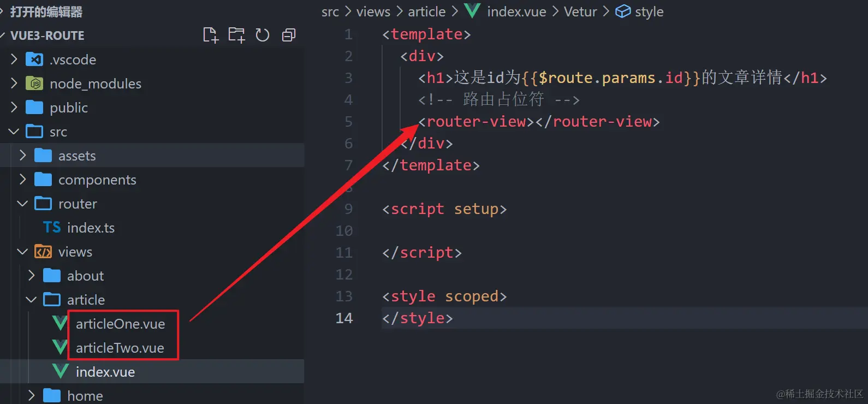Refresh the explorer with the refresh icon
The height and width of the screenshot is (404, 868).
coord(263,35)
